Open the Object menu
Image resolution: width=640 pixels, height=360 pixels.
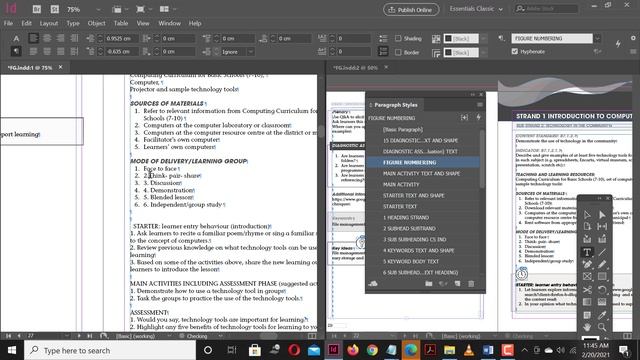[x=96, y=23]
